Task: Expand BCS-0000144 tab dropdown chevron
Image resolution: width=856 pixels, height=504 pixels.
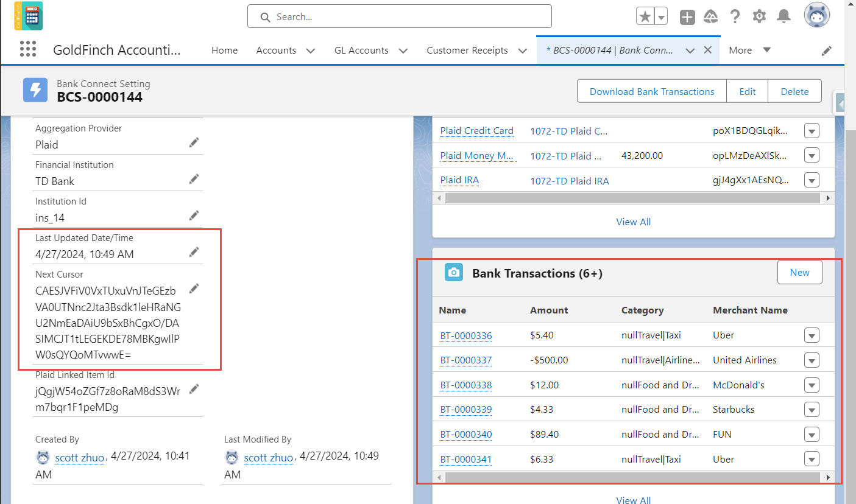Action: (690, 51)
